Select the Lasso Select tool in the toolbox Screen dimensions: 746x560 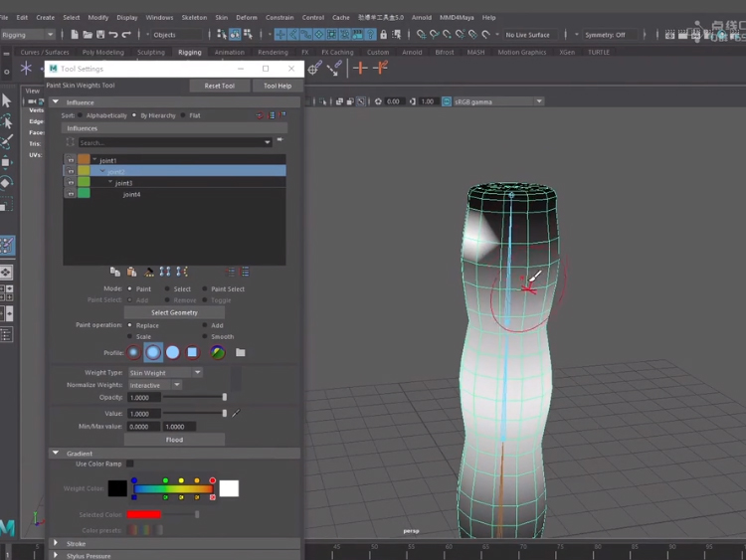7,121
